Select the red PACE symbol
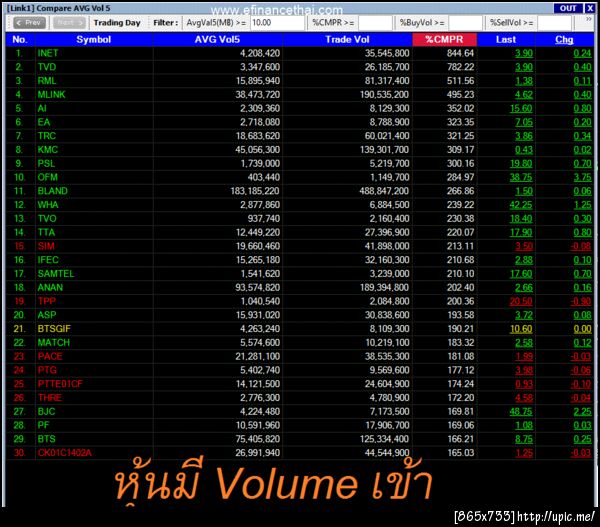This screenshot has width=600, height=527. [50, 356]
